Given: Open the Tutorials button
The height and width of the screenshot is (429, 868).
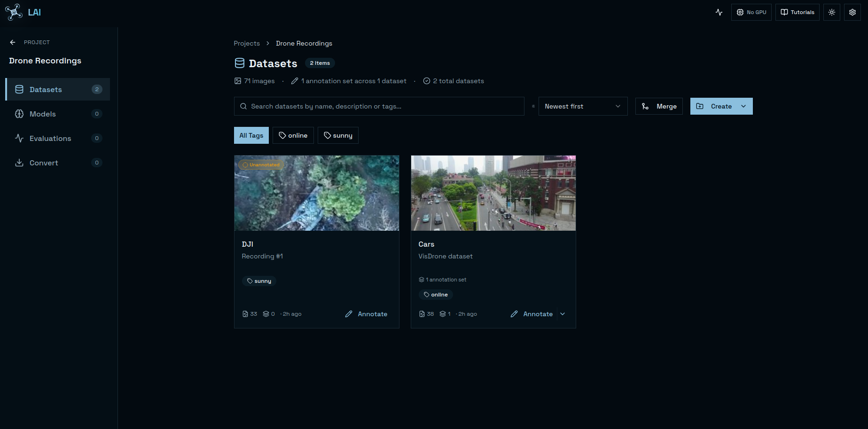Looking at the screenshot, I should 797,12.
